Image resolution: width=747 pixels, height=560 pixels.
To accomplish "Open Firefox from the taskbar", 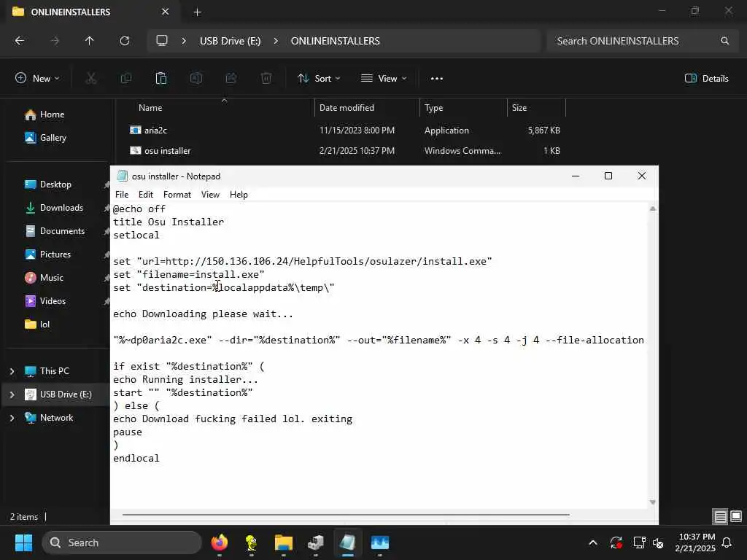I will pyautogui.click(x=219, y=542).
